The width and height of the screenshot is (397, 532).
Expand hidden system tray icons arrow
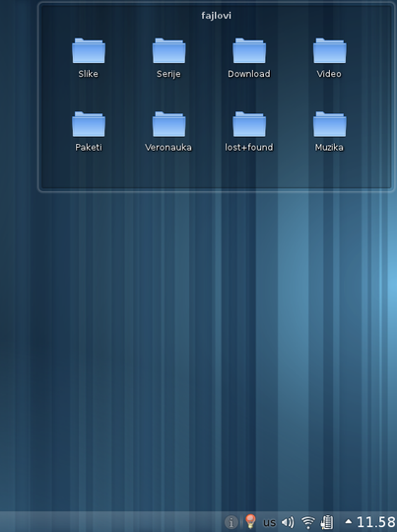pos(348,521)
